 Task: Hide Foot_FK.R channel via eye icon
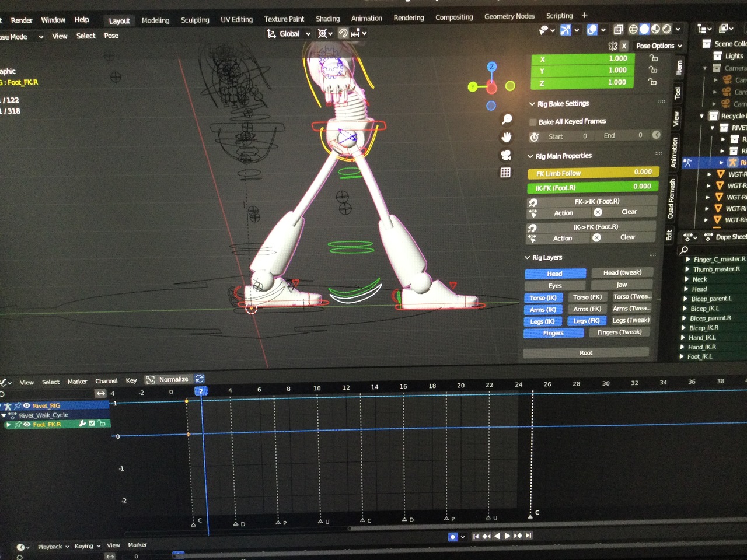coord(27,424)
